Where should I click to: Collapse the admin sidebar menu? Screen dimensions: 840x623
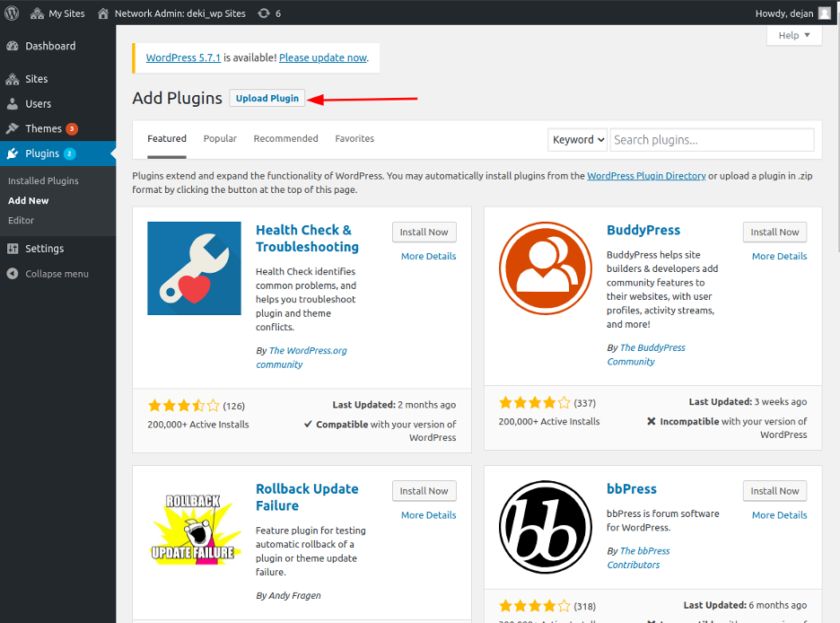[56, 274]
